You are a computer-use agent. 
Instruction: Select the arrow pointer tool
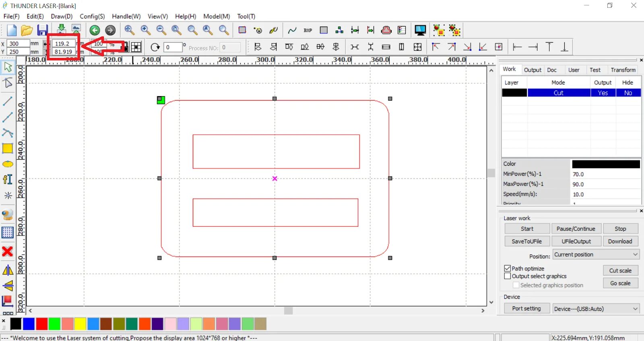[x=8, y=67]
